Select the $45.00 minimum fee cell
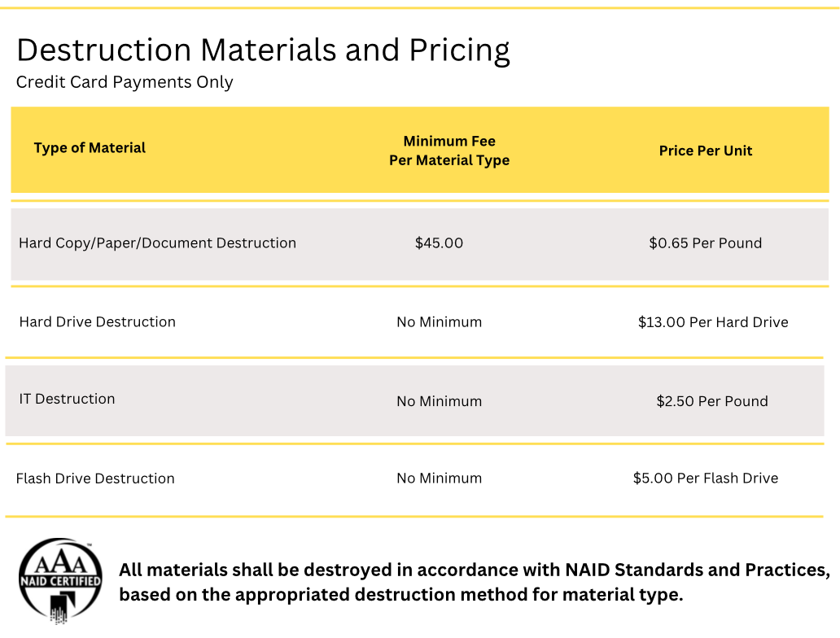This screenshot has height=638, width=840. coord(439,243)
